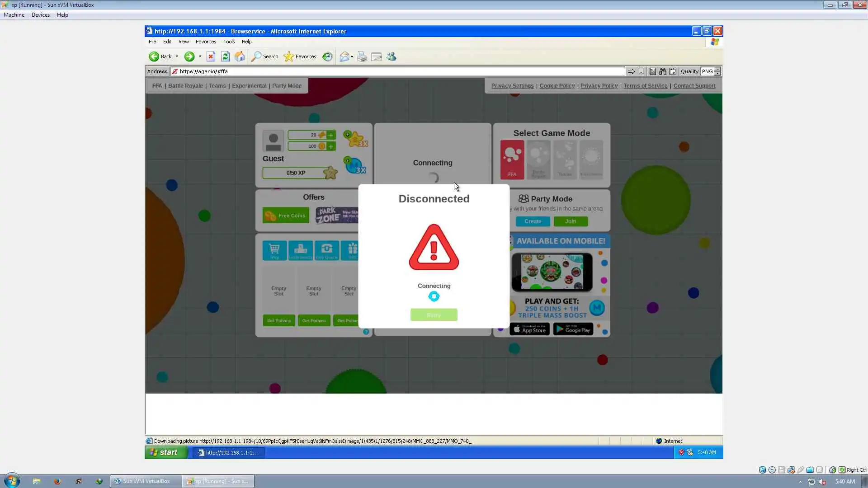Go to the Home page icon
868x488 pixels.
click(x=240, y=56)
